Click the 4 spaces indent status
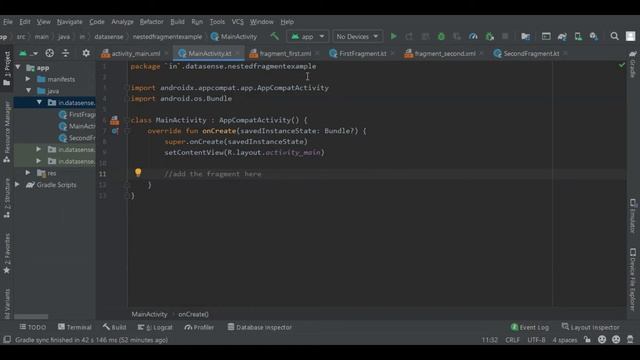The height and width of the screenshot is (360, 640). click(565, 340)
